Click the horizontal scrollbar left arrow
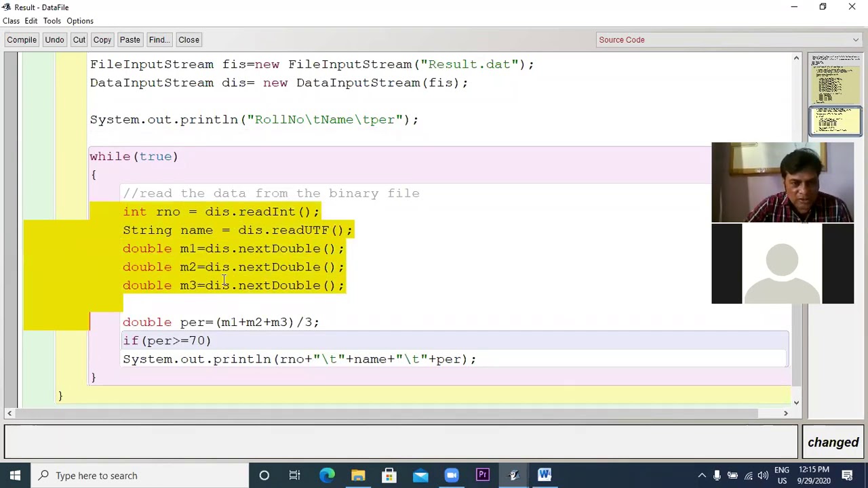 click(x=9, y=413)
